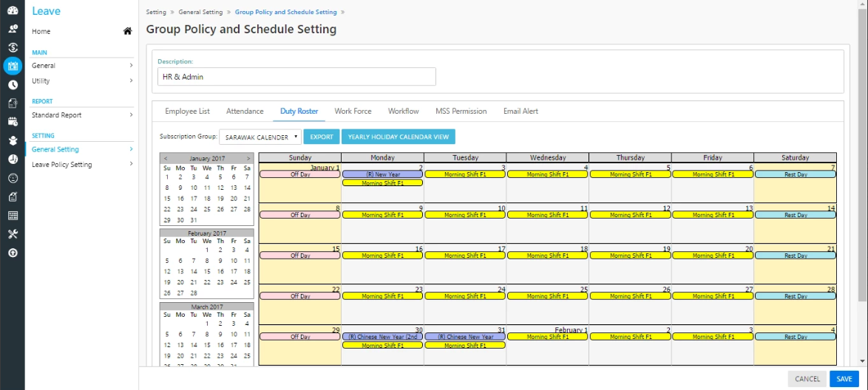This screenshot has width=868, height=390.
Task: Switch to the Employee List tab
Action: [x=187, y=112]
